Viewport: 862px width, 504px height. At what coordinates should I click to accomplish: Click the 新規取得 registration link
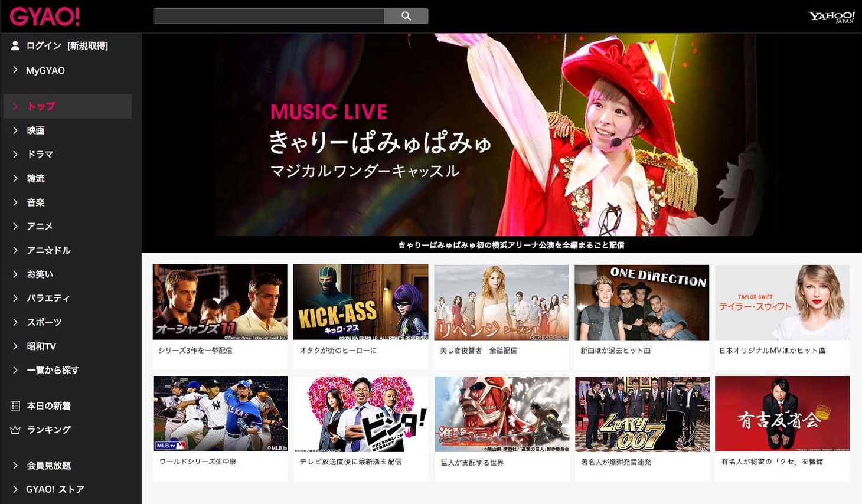pyautogui.click(x=87, y=45)
